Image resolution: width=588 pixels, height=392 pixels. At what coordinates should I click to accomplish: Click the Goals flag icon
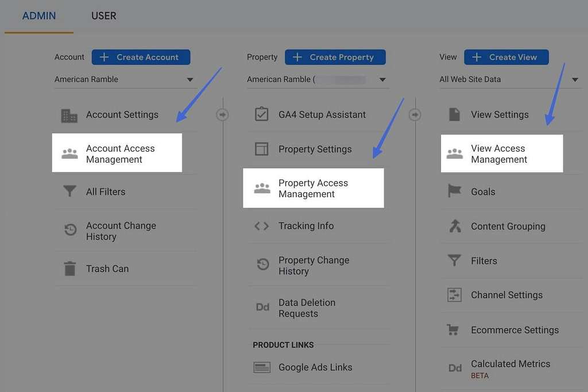(455, 192)
